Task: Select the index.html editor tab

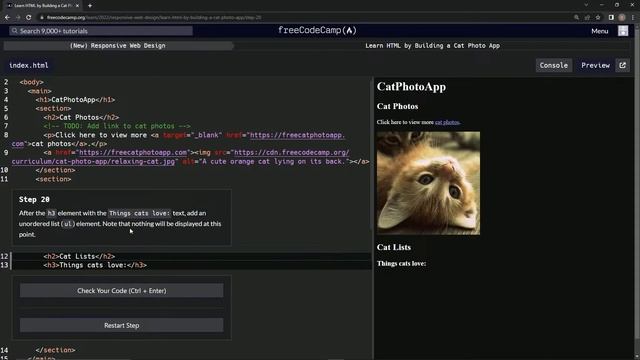Action: click(29, 65)
